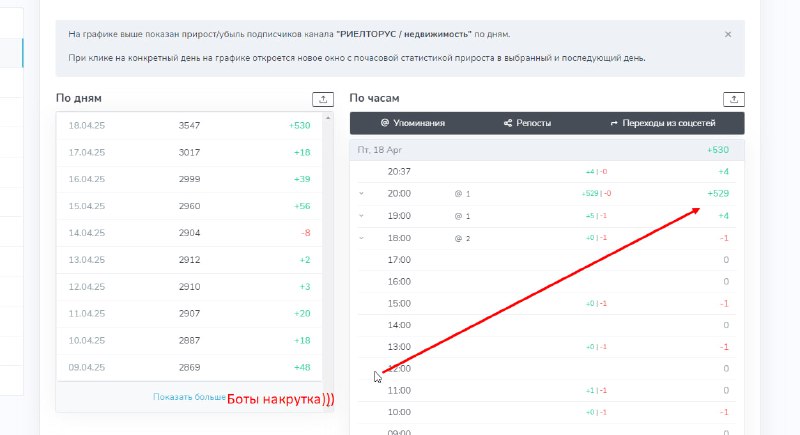Select the 15.04.25 day row
This screenshot has height=435, width=800.
tap(189, 206)
